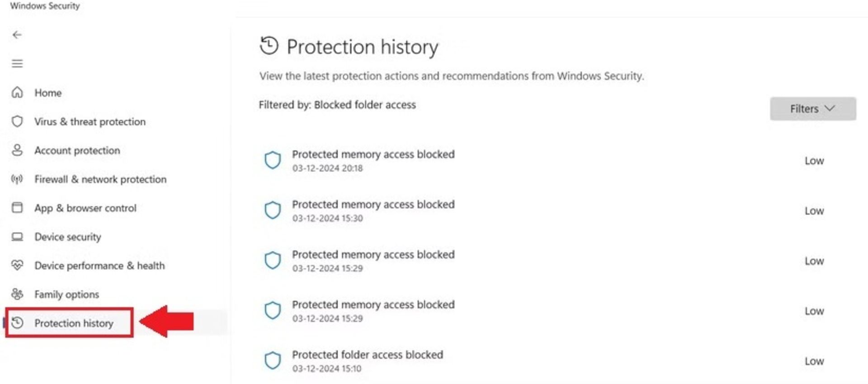Viewport: 868px width, 384px height.
Task: Open the Firewall & network protection page
Action: click(x=100, y=179)
